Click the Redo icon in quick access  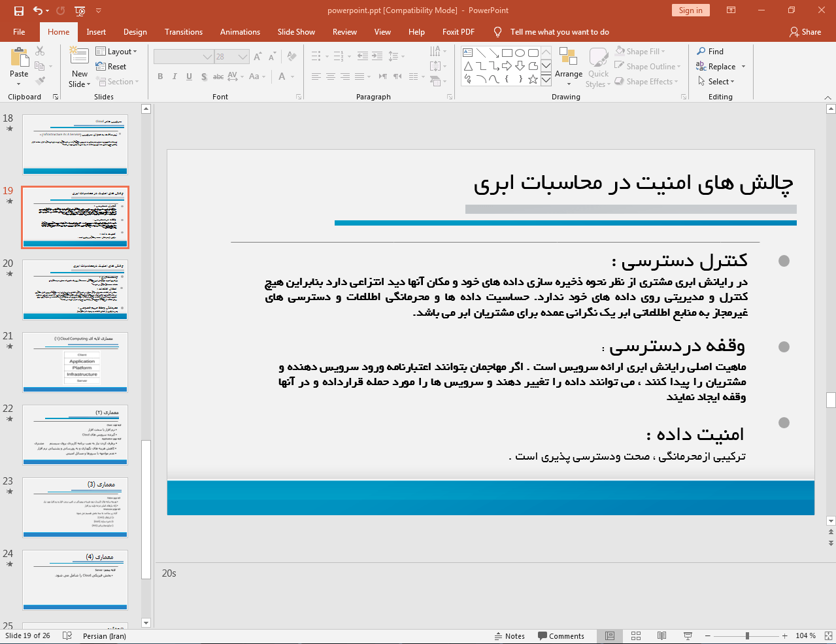point(61,10)
